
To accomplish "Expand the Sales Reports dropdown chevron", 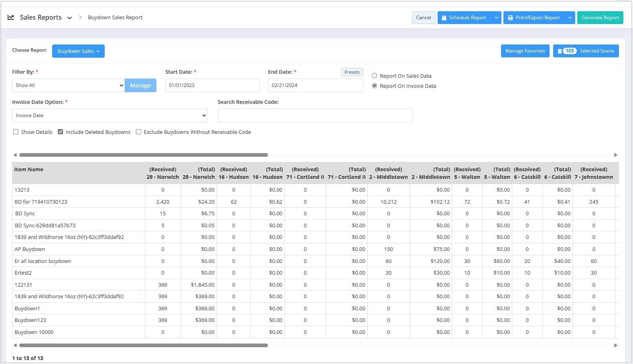I will (69, 18).
